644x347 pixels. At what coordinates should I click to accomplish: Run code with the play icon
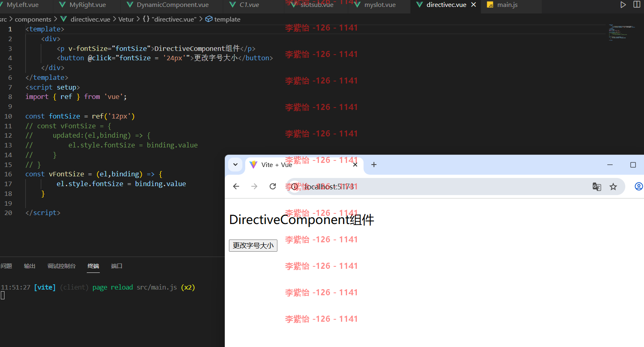click(623, 5)
